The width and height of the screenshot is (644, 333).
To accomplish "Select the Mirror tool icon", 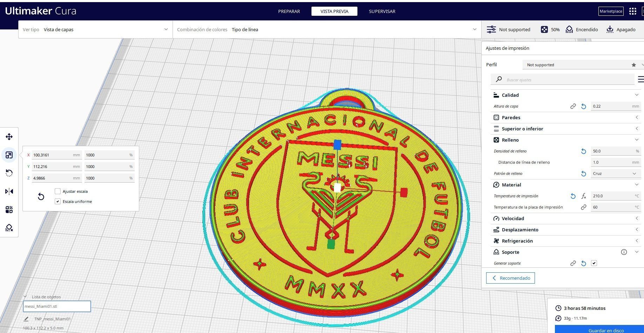I will point(9,191).
